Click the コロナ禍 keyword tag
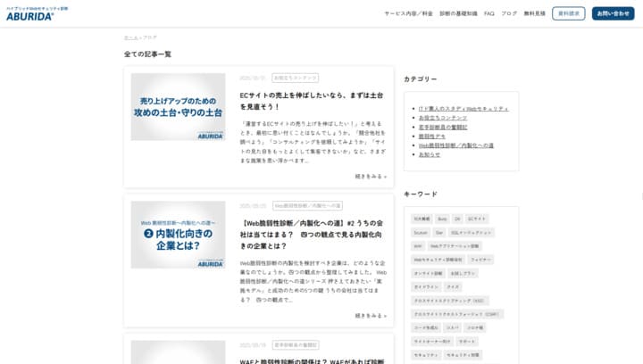Image resolution: width=643 pixels, height=364 pixels. [475, 327]
